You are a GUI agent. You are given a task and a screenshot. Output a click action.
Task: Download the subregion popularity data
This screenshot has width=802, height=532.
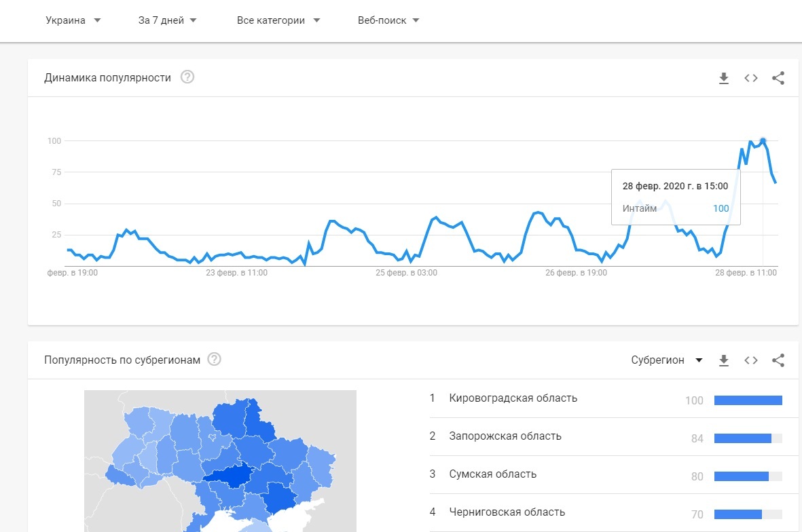[x=723, y=360]
